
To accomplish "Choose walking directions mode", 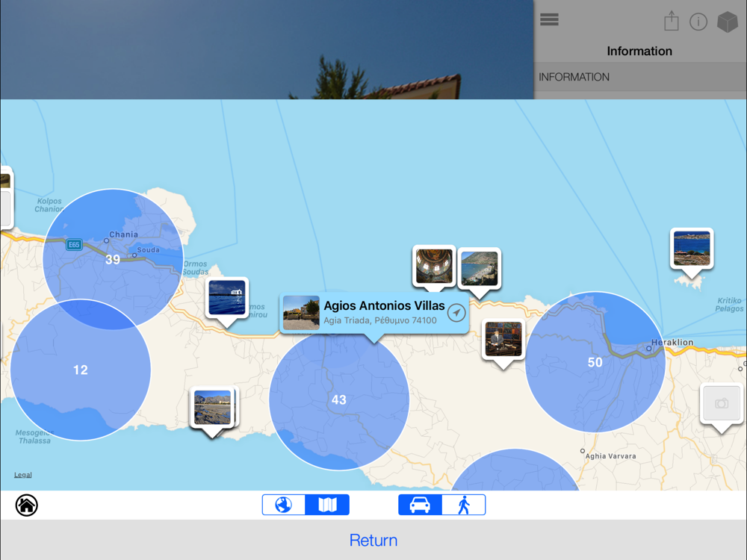I will (463, 505).
